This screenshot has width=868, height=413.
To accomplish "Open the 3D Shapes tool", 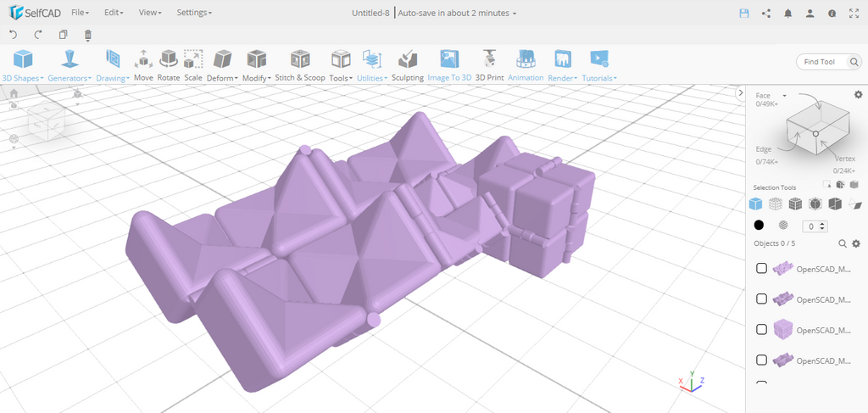I will [x=23, y=65].
